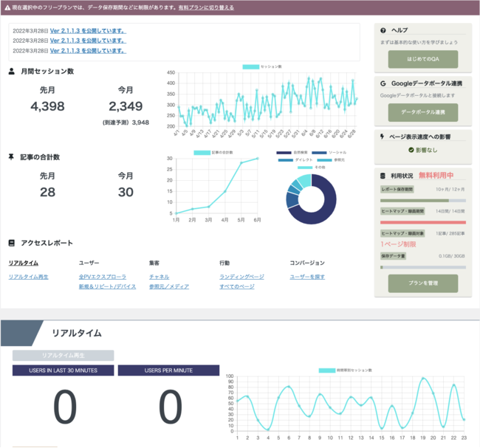Select the リアルタイム report category heading
The height and width of the screenshot is (448, 480).
(24, 263)
